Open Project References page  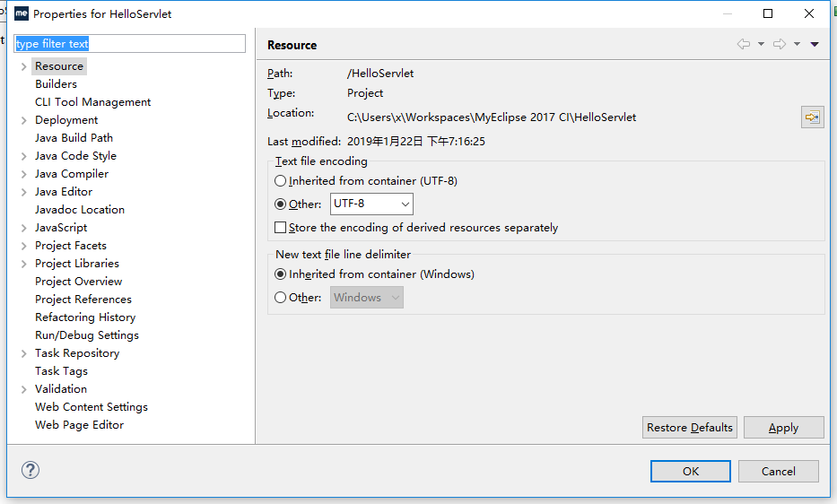click(83, 300)
